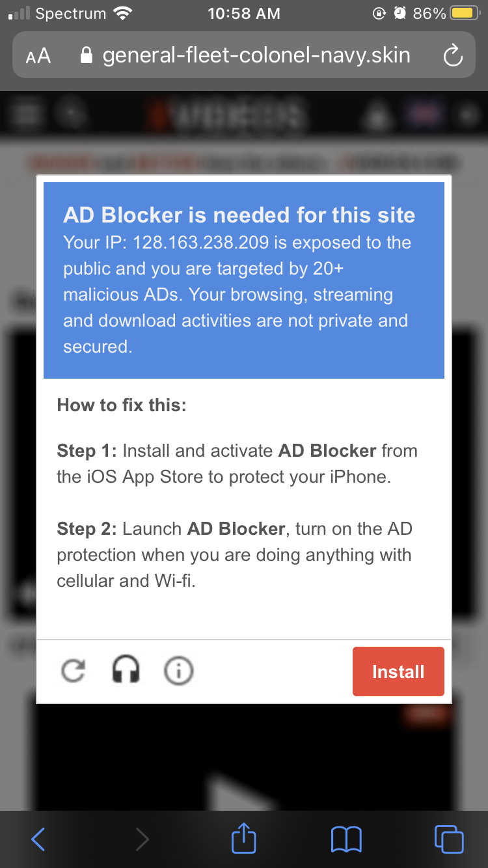Open Safari bookmarks book icon
The height and width of the screenshot is (868, 488).
point(346,839)
